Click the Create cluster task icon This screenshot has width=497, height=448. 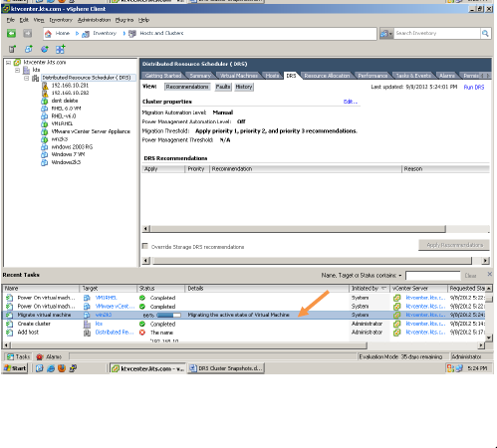coord(9,324)
